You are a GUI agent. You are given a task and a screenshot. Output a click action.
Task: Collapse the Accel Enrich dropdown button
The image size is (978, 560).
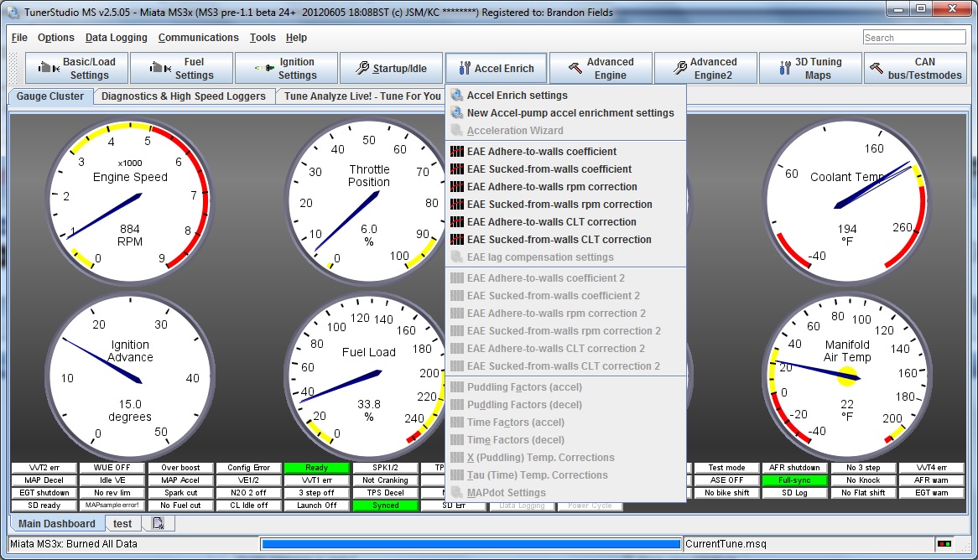coord(496,68)
